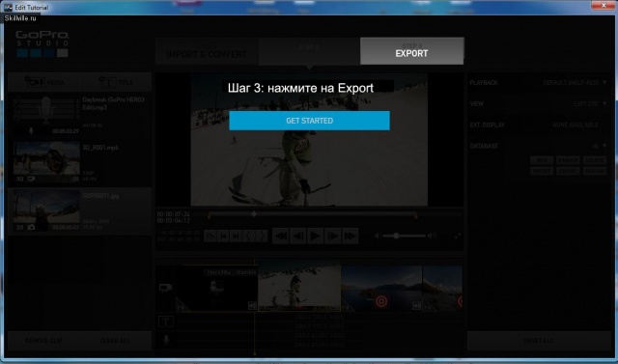Open the Playback resolution dropdown

[576, 83]
